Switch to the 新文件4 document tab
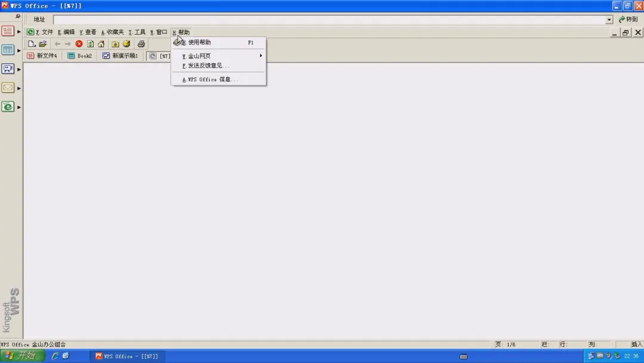Viewport: 644px width, 363px height. (x=42, y=56)
